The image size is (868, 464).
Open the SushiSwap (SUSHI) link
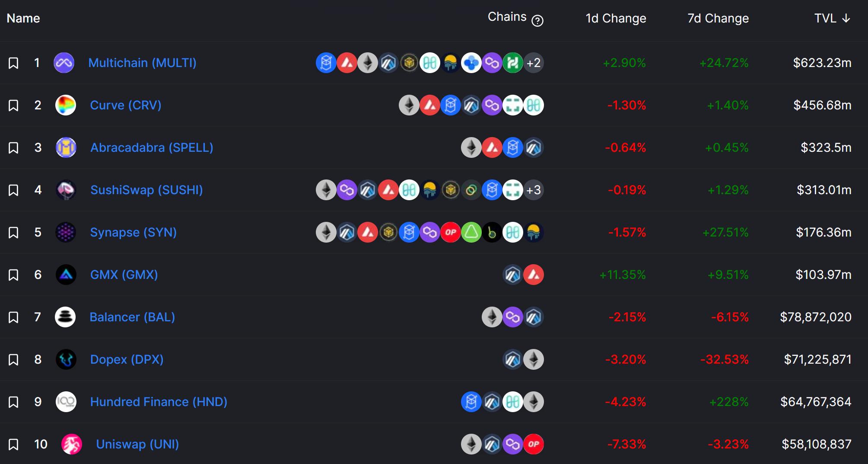tap(146, 190)
